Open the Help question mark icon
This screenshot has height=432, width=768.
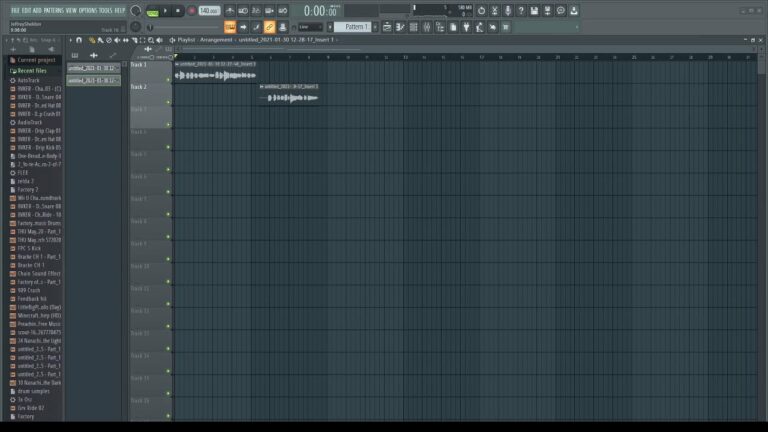(x=521, y=11)
